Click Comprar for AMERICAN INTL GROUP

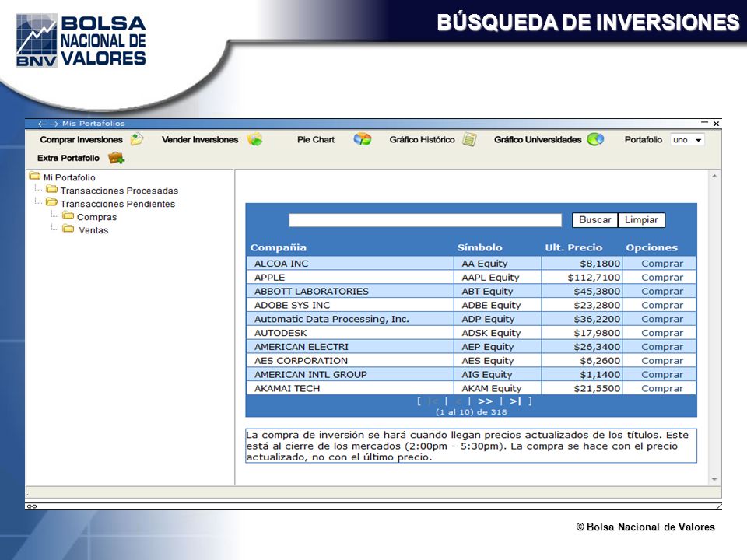[662, 374]
